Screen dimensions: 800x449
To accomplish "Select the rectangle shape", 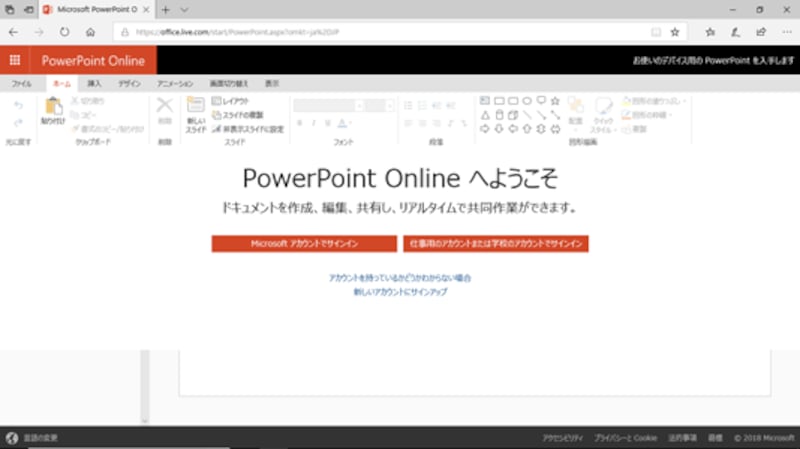I will coord(499,101).
